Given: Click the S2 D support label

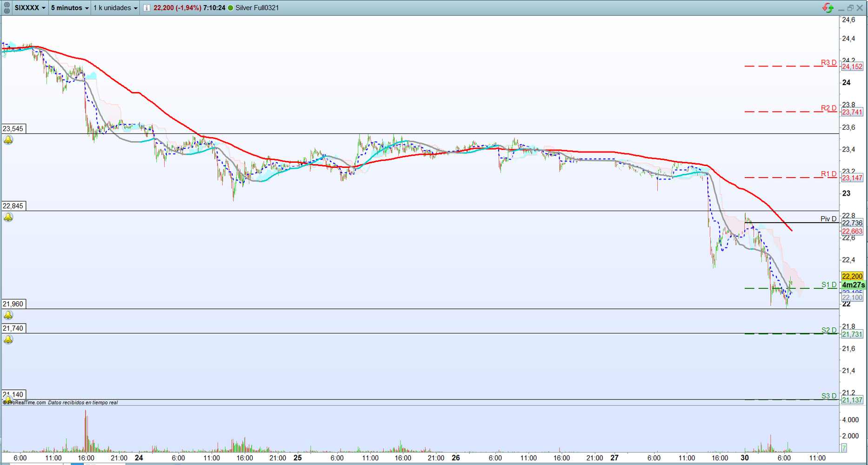Looking at the screenshot, I should click(829, 330).
